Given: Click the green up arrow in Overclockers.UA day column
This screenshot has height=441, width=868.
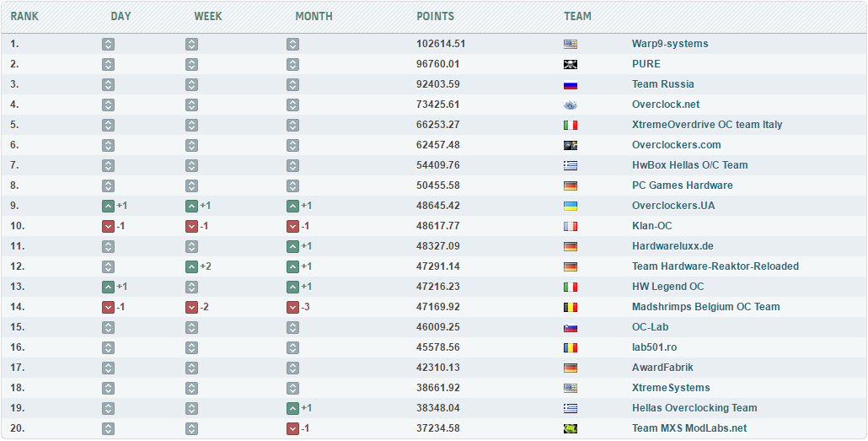Looking at the screenshot, I should pyautogui.click(x=108, y=206).
